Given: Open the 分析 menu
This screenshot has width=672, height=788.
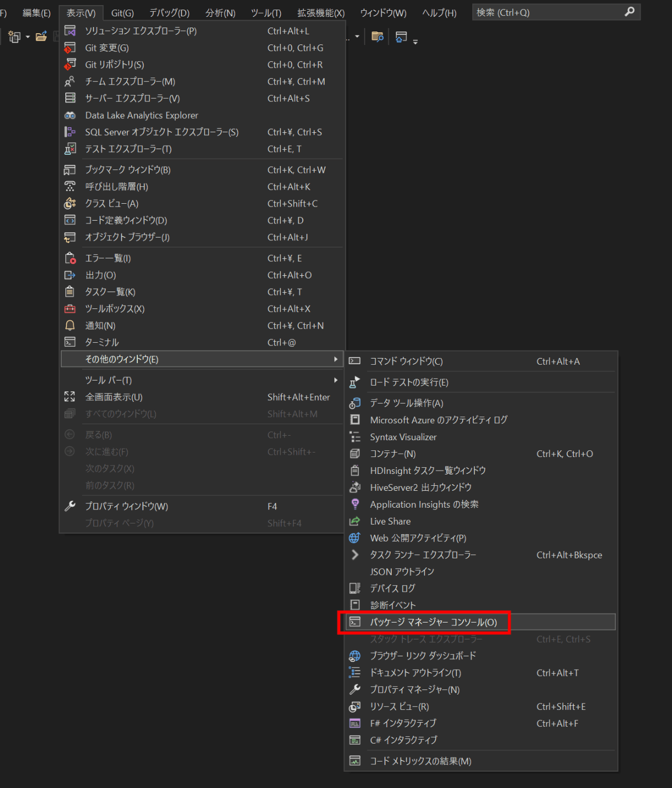Looking at the screenshot, I should [x=220, y=12].
